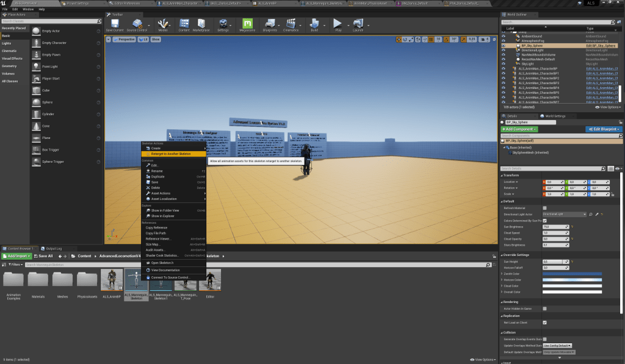Uncheck Colors Determined By Sun Position
This screenshot has width=625, height=364.
pos(544,220)
